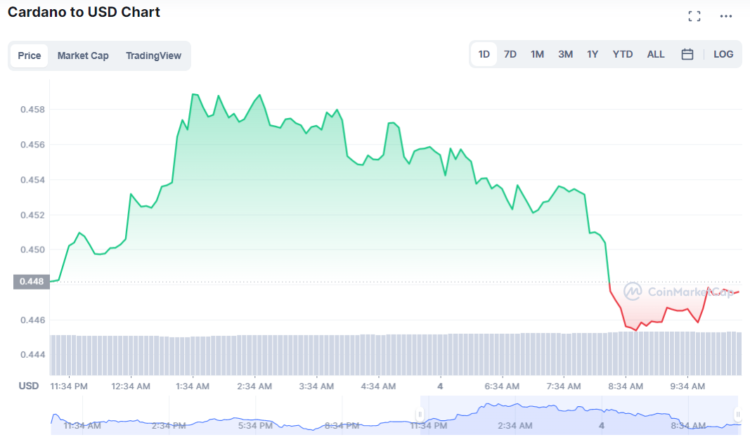Image resolution: width=750 pixels, height=442 pixels.
Task: Open the calendar date range picker
Action: point(687,54)
